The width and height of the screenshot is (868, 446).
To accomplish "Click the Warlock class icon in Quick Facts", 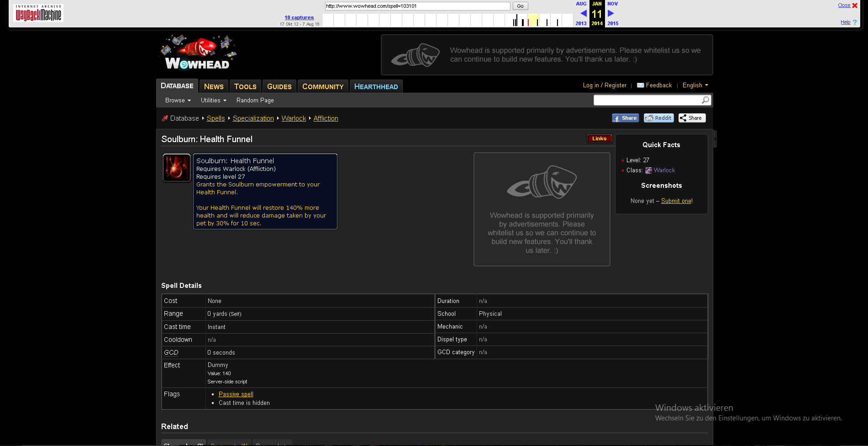I will click(648, 170).
